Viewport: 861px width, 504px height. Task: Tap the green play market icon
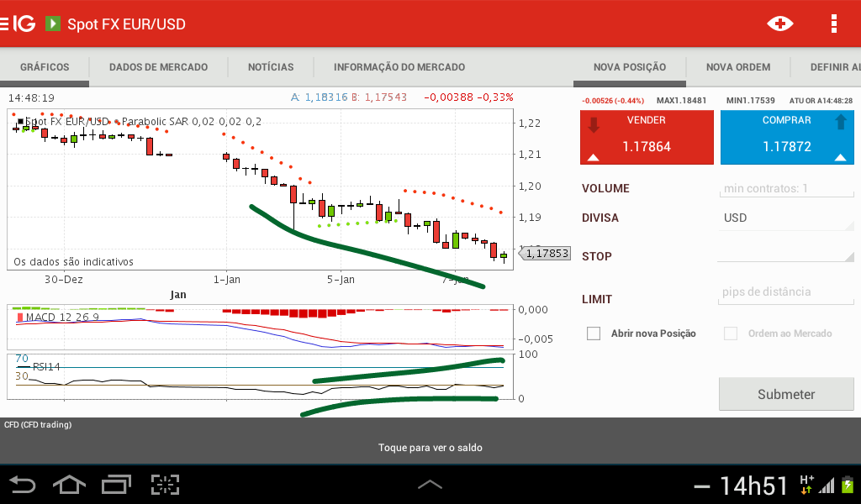click(53, 24)
